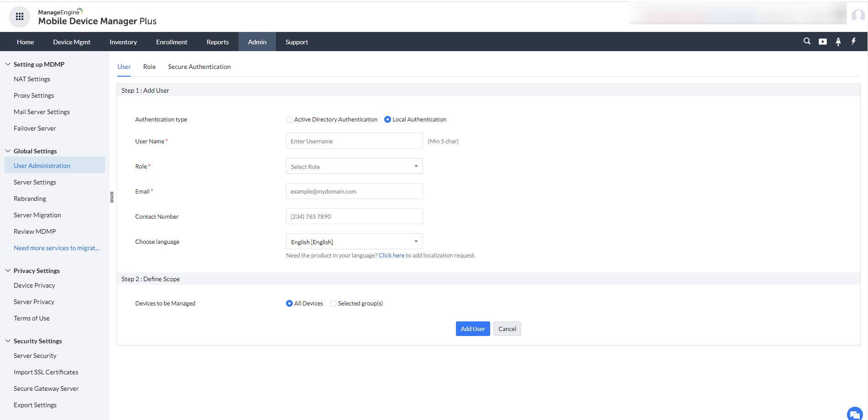Open Proxy Settings in sidebar
This screenshot has width=868, height=420.
tap(34, 95)
